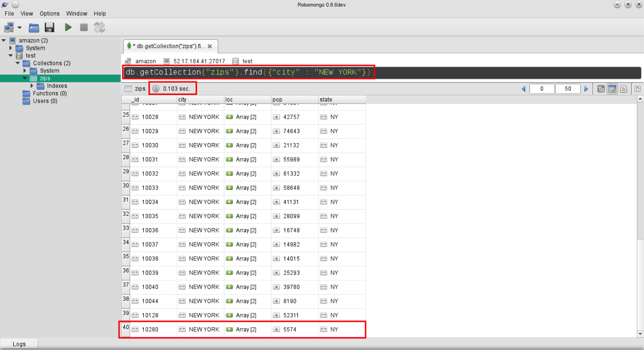The width and height of the screenshot is (644, 350).
Task: Click the zips collection icon in results header
Action: [x=128, y=89]
